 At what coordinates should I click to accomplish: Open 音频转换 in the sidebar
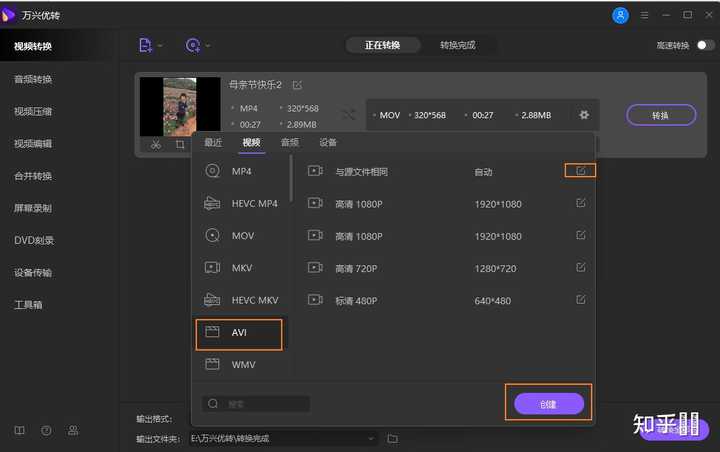(33, 79)
